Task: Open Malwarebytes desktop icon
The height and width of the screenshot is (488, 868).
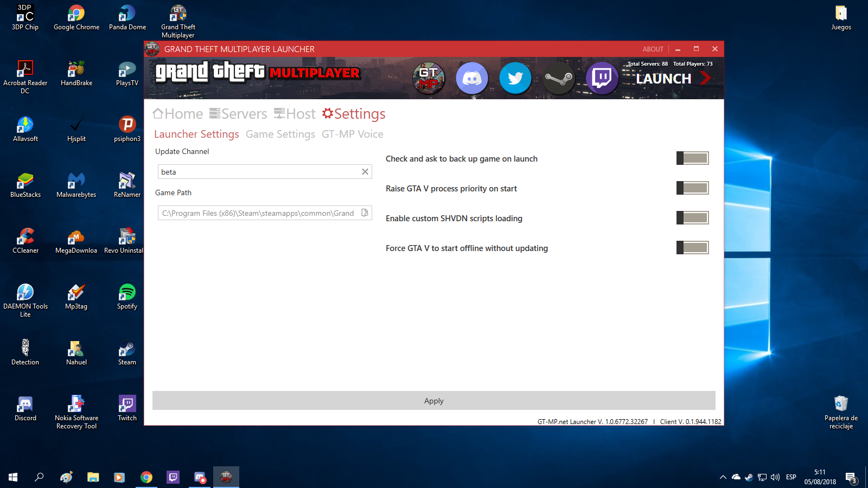Action: [76, 185]
